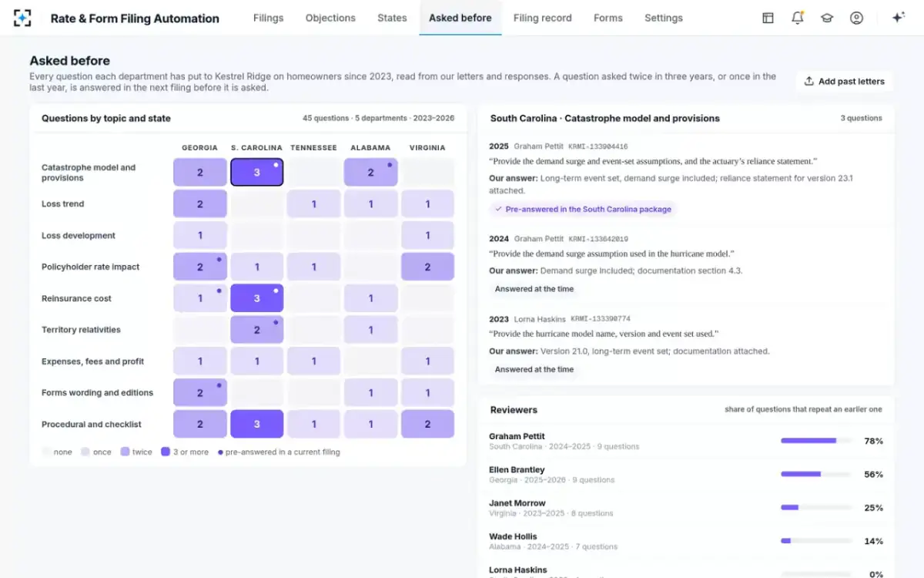Screen dimensions: 924x578
Task: Go to the Filings tab
Action: (268, 18)
